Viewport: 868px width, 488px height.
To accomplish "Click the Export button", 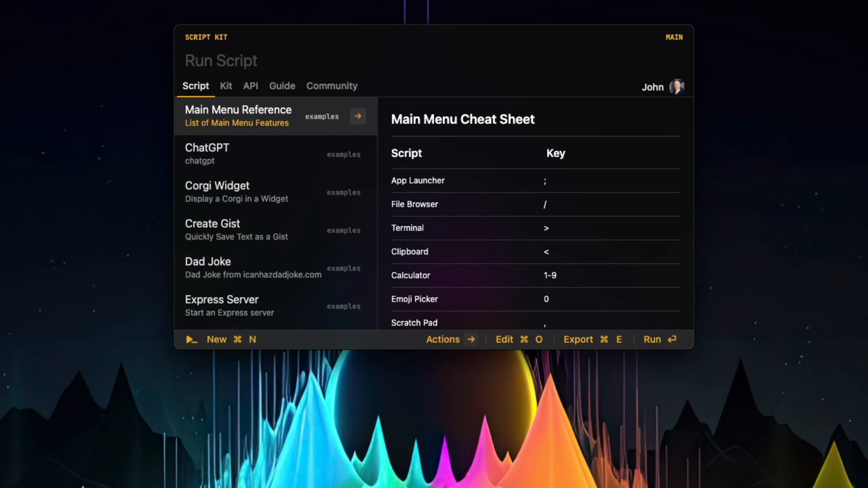I will point(593,339).
